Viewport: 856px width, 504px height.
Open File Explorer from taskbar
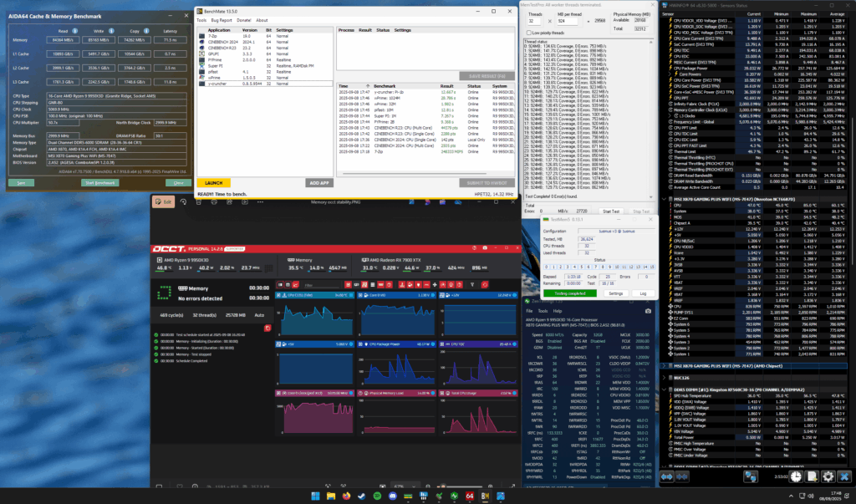click(x=331, y=496)
